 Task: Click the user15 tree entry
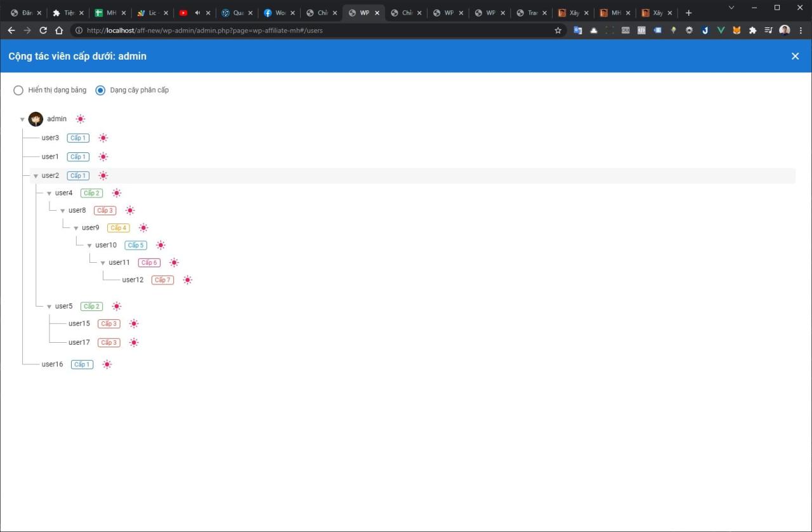[x=79, y=324]
